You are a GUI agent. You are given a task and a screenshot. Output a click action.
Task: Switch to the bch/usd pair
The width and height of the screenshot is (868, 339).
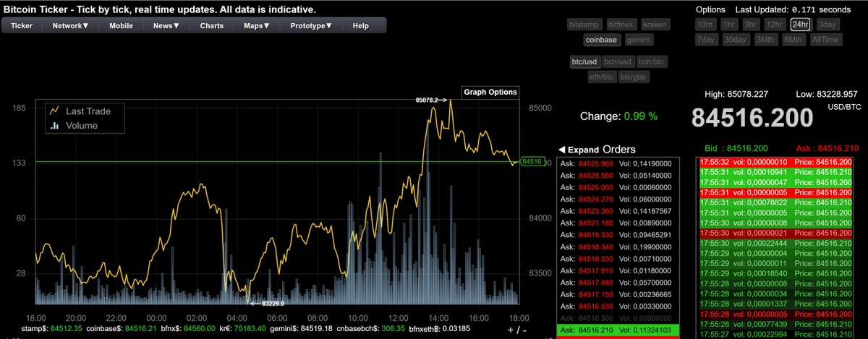(x=618, y=61)
